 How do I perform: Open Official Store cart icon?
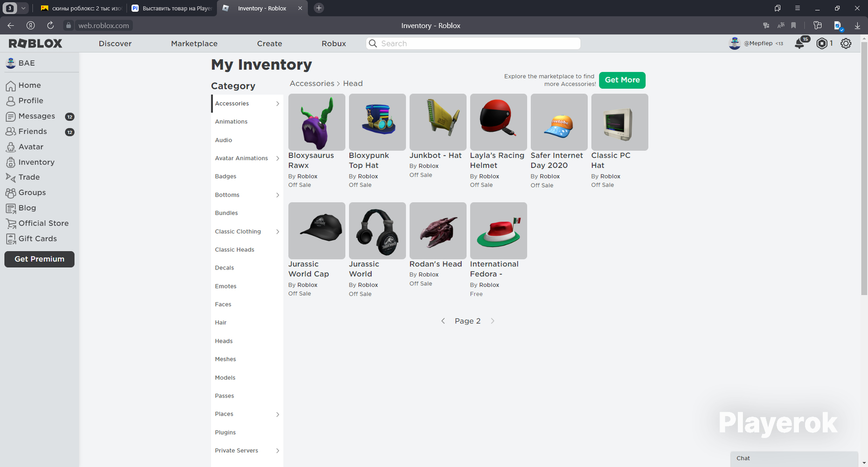click(11, 224)
